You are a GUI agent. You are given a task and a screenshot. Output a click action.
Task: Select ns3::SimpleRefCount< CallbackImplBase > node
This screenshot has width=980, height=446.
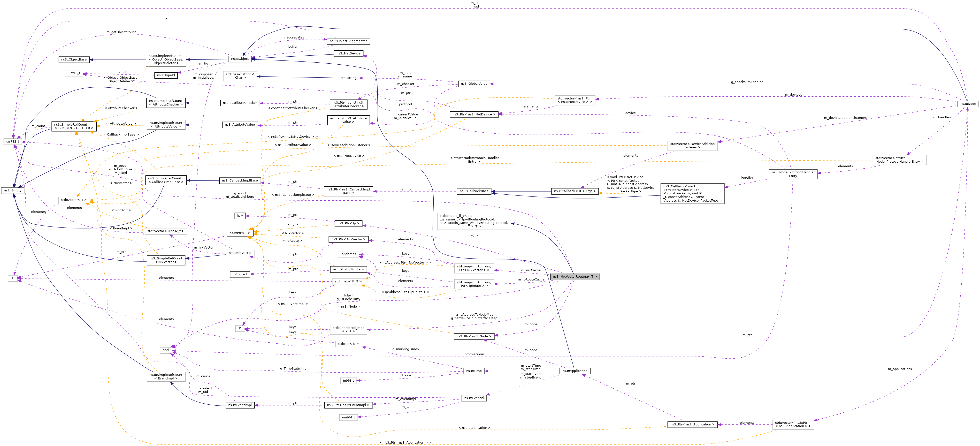pos(166,180)
